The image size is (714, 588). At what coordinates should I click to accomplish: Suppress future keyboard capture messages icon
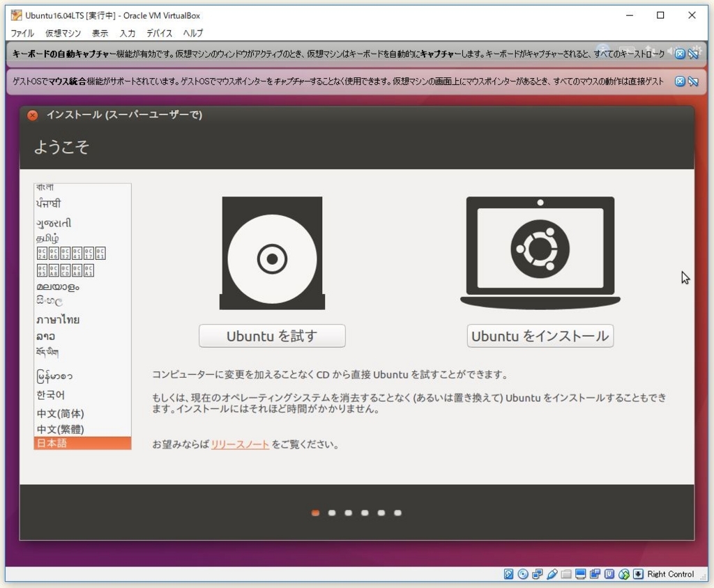pos(694,54)
